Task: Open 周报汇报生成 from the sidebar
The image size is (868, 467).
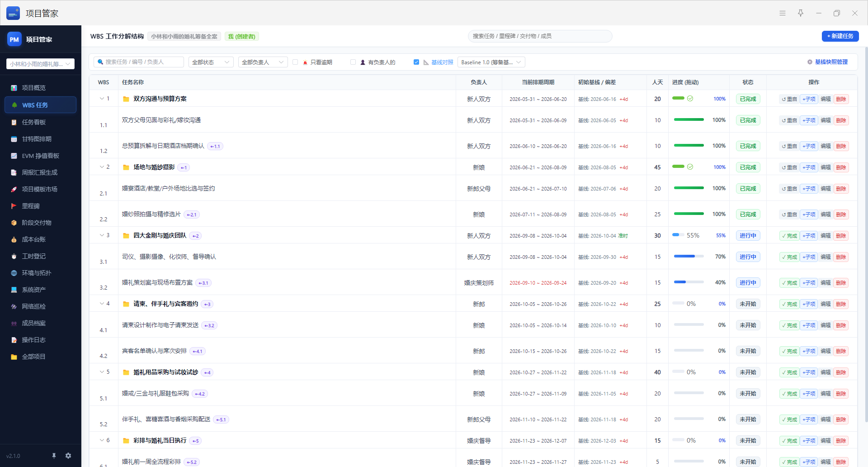Action: pyautogui.click(x=40, y=172)
